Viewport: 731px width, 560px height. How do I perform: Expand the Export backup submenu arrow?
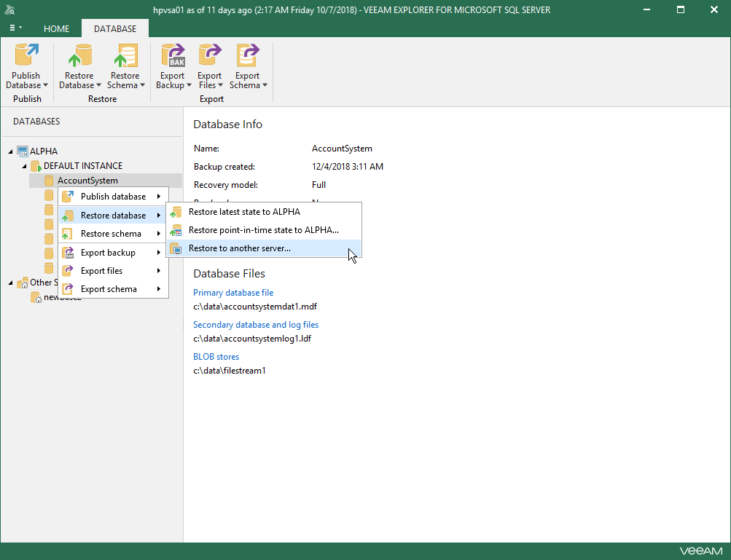[159, 253]
